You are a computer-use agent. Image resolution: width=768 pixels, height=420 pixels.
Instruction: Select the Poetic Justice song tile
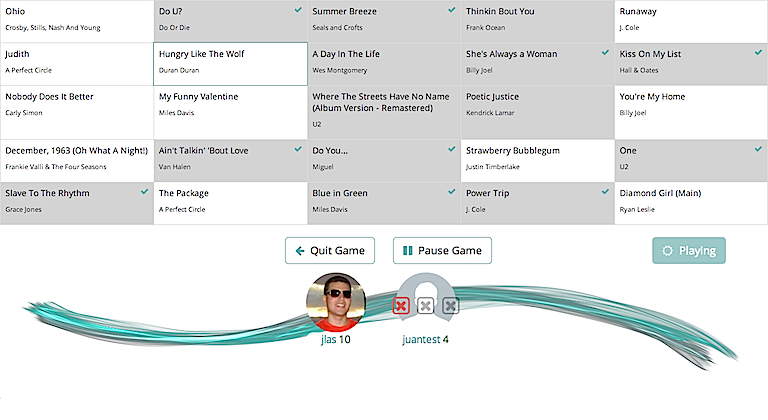pyautogui.click(x=537, y=107)
